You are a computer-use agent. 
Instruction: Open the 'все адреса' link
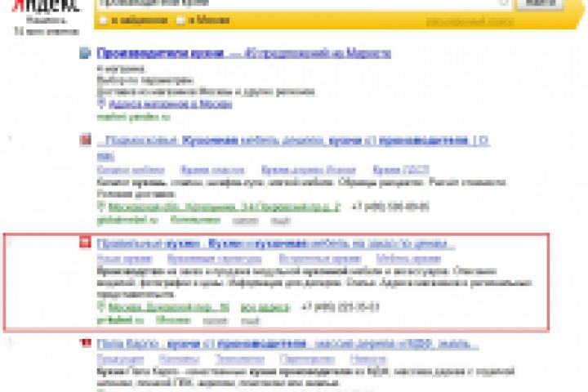coord(265,307)
